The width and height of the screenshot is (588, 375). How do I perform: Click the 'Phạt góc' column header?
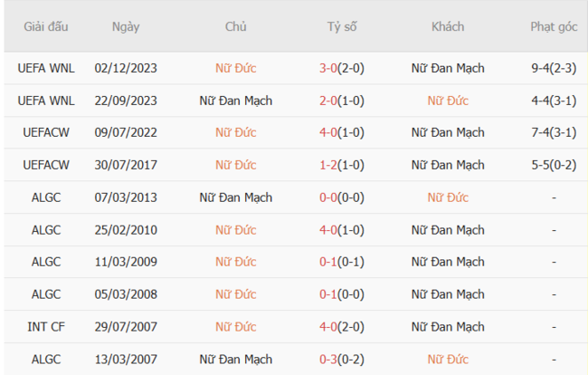554,26
